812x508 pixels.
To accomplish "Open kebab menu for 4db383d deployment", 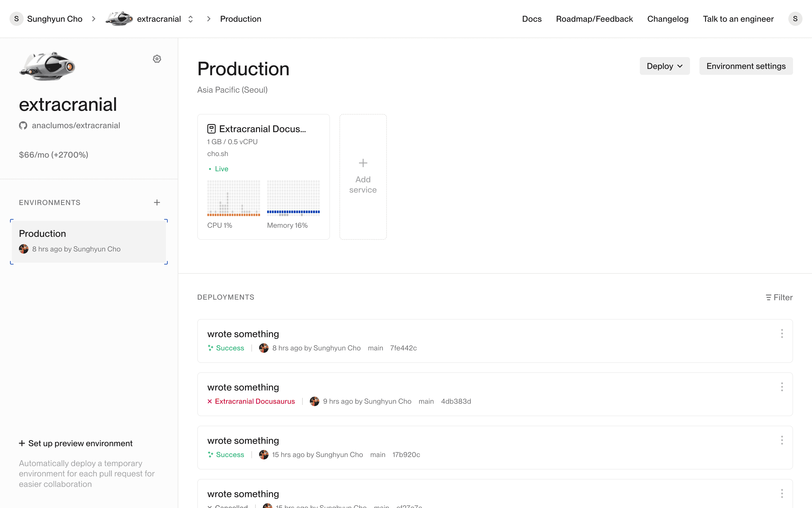I will pyautogui.click(x=782, y=387).
